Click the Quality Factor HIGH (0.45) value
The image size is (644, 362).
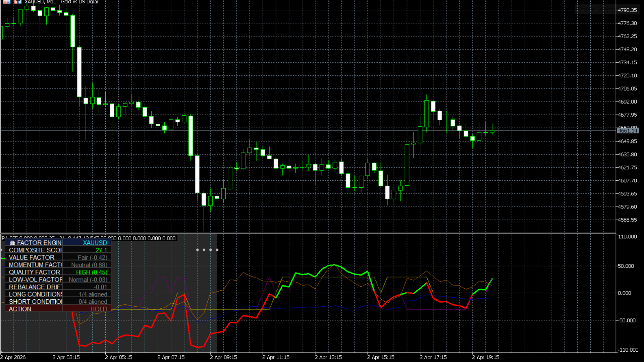(92, 272)
